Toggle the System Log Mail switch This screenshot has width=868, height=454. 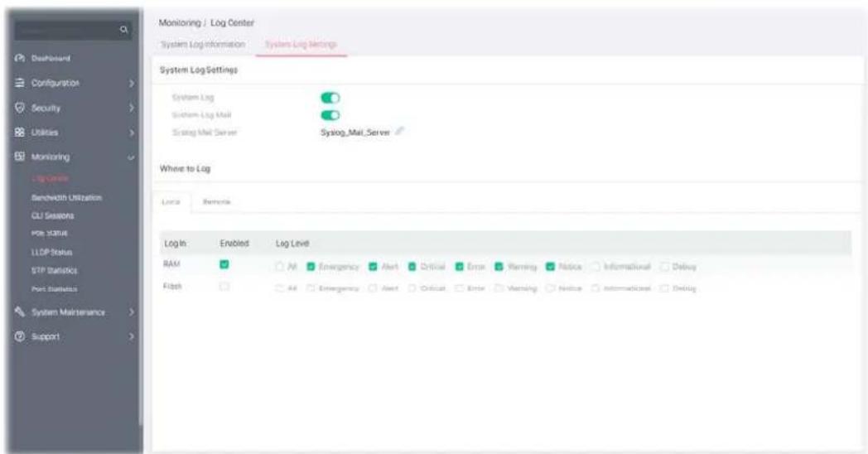pyautogui.click(x=330, y=115)
